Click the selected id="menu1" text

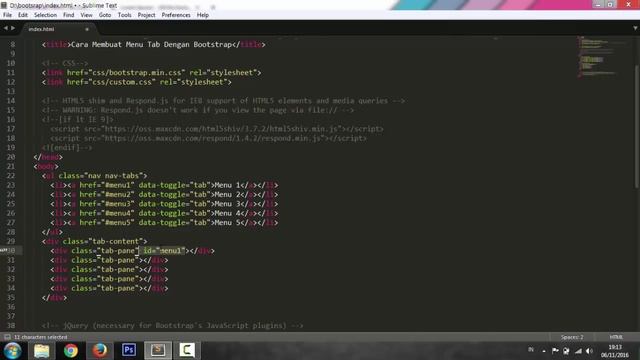162,251
